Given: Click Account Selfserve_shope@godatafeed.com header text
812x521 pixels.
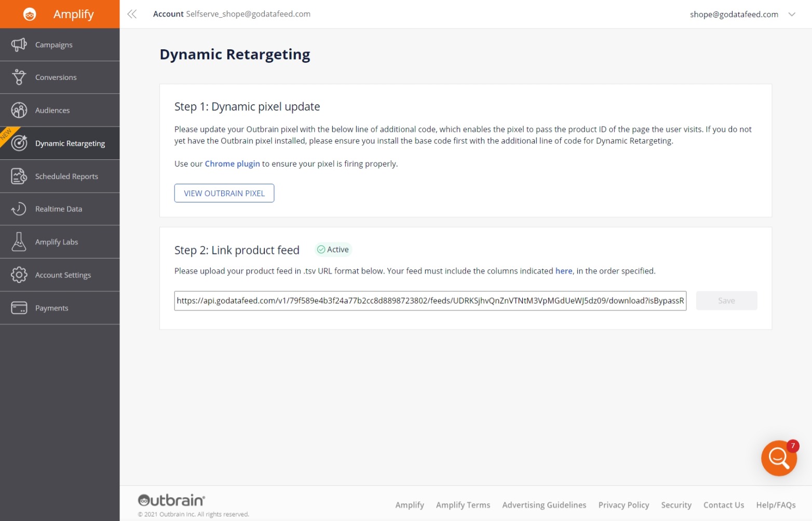Looking at the screenshot, I should point(232,14).
